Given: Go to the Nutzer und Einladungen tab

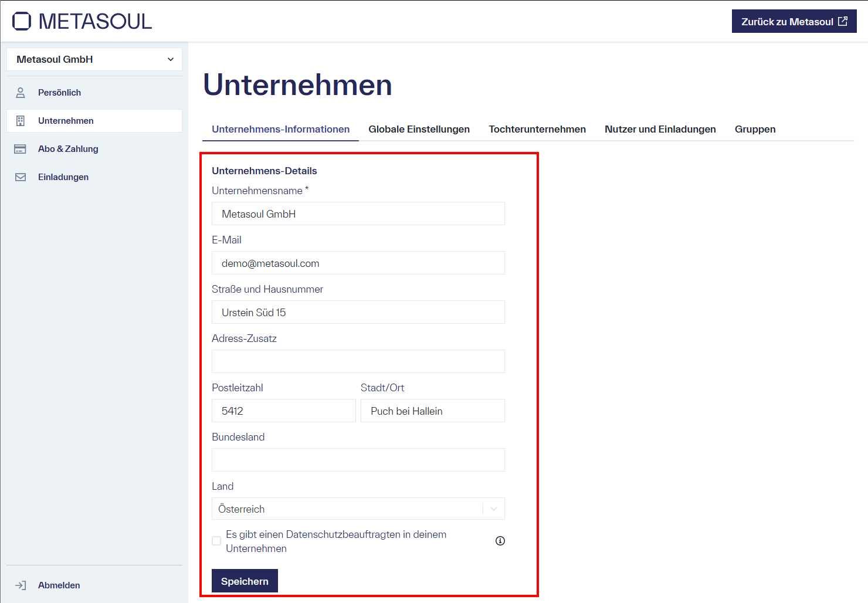Looking at the screenshot, I should (x=660, y=129).
